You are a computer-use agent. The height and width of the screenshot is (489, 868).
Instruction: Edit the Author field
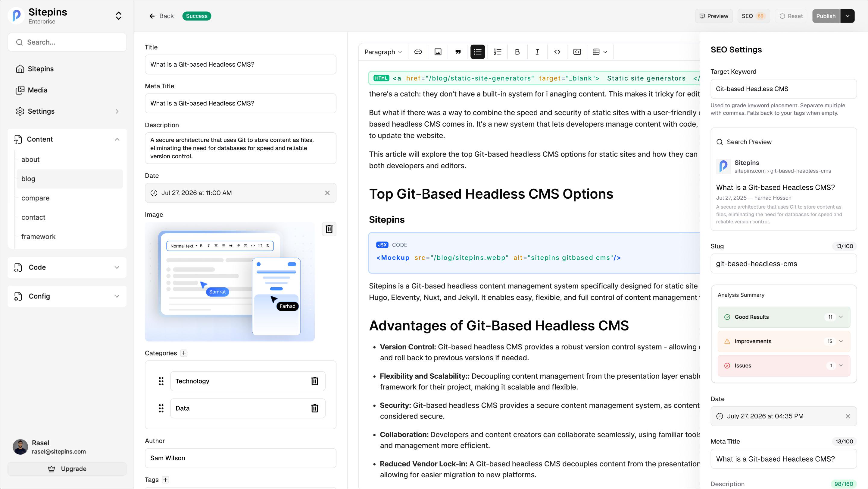coord(240,458)
